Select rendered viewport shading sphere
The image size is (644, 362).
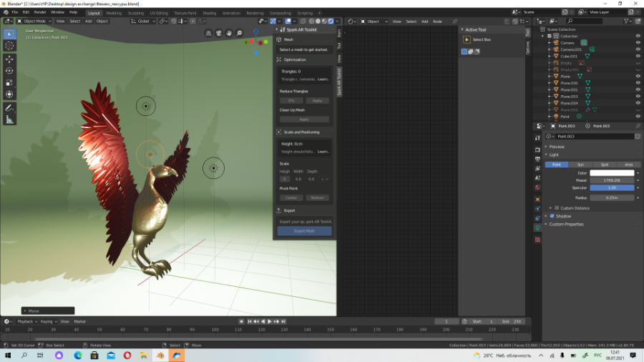point(331,21)
